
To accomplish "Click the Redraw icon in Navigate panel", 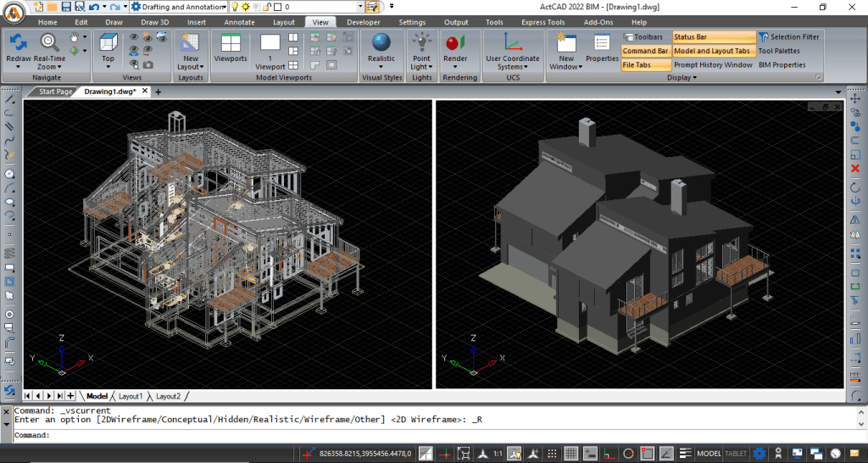I will [18, 42].
